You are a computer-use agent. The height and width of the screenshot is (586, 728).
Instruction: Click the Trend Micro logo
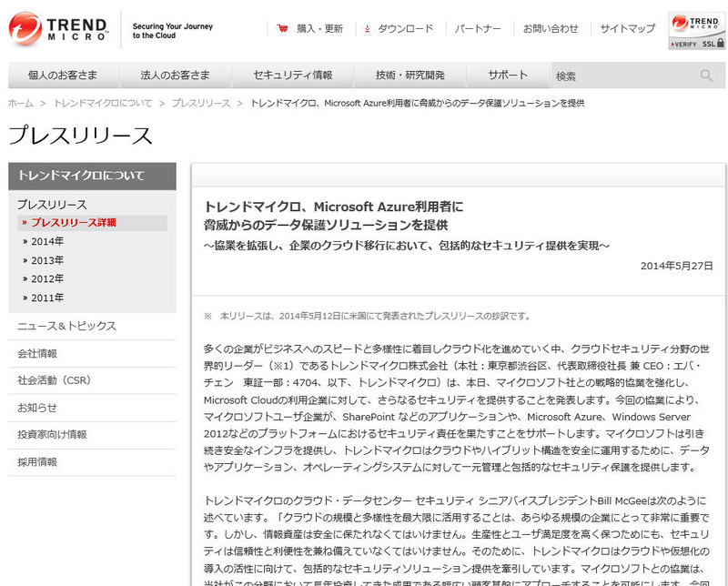[x=59, y=28]
